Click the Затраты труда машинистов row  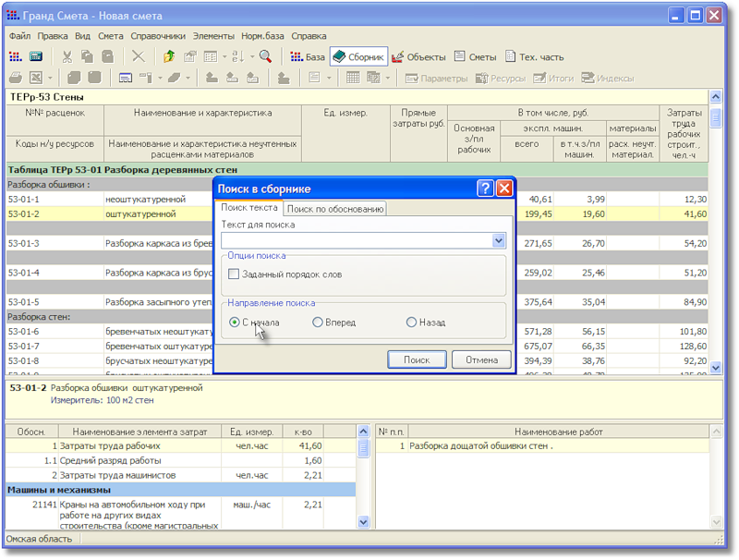[180, 475]
